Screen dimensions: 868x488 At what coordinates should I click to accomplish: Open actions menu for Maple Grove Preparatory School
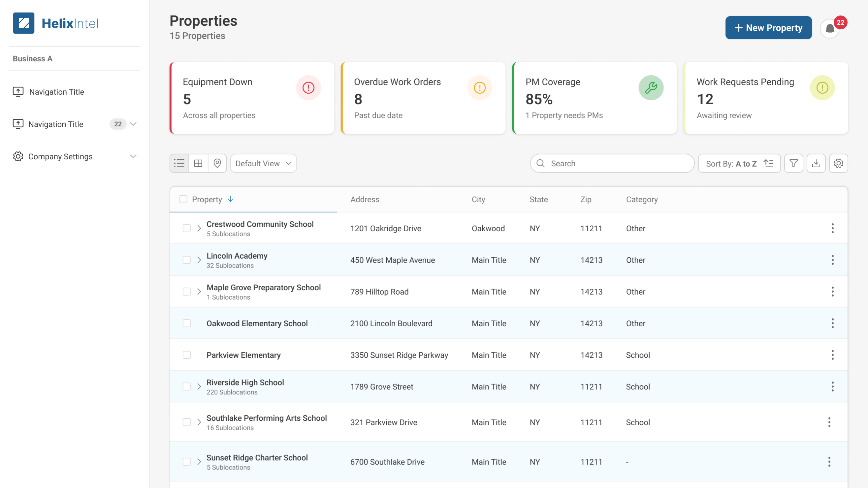(832, 292)
